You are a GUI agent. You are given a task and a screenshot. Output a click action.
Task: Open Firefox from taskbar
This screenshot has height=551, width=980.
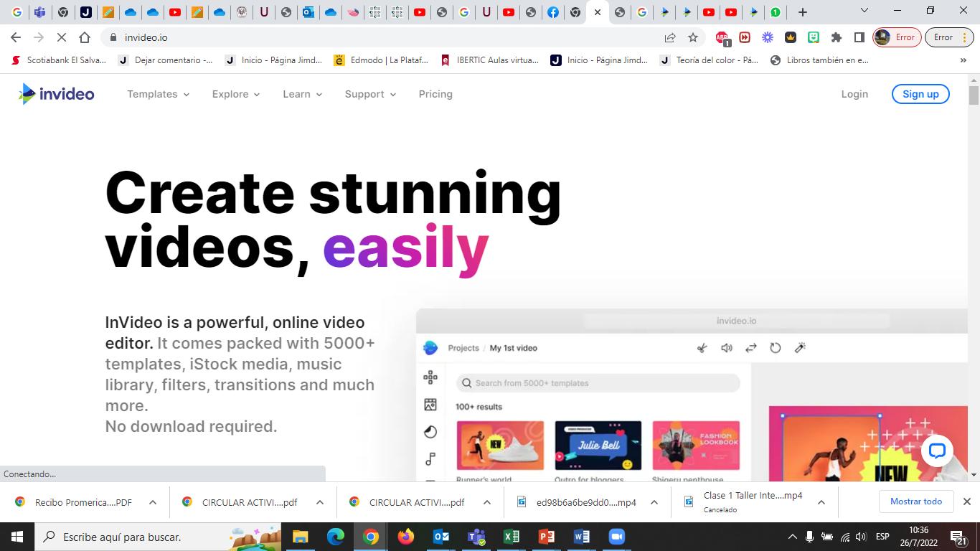point(405,537)
